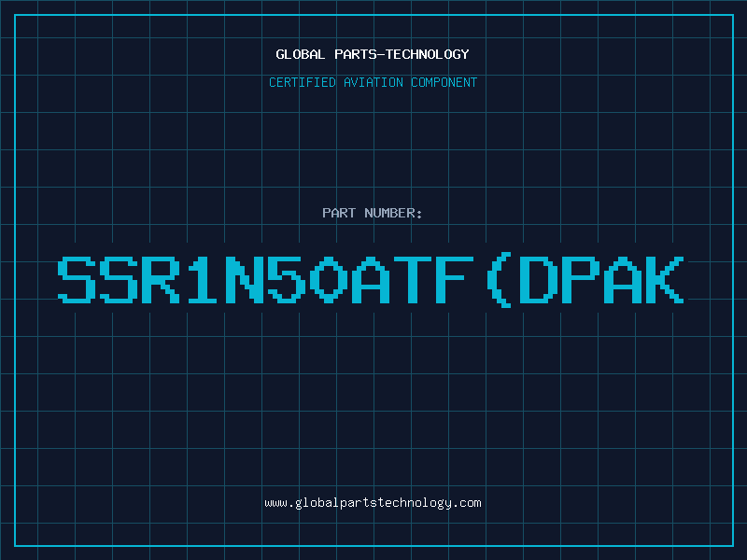
Task: Click the word COMPONENT in the subtitle
Action: pos(443,82)
